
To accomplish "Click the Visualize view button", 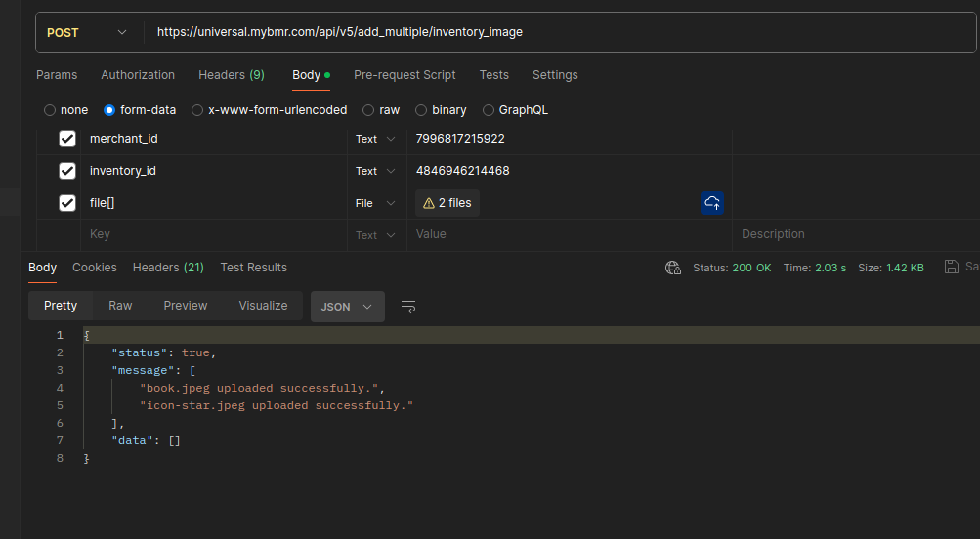I will click(263, 306).
